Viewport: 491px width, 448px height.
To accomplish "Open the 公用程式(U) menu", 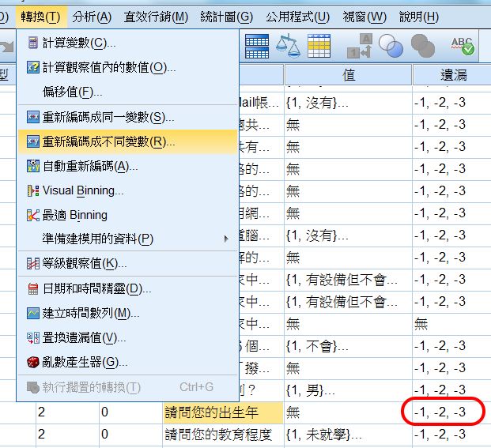I will click(x=297, y=17).
